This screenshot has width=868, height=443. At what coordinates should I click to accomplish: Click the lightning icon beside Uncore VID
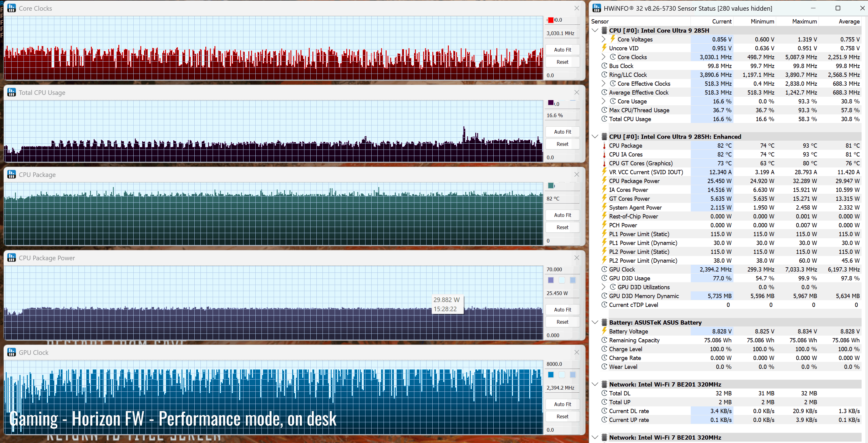point(604,48)
